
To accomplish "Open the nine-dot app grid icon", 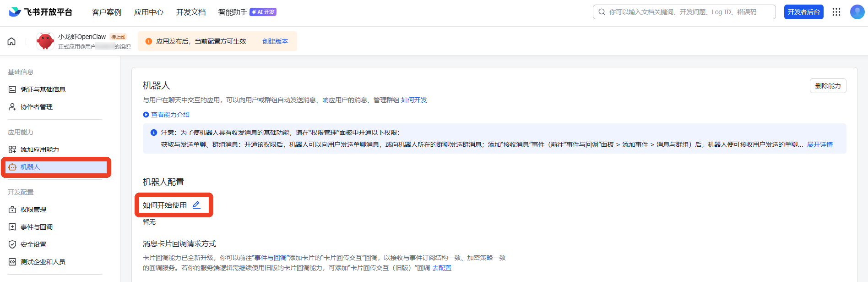I will (x=836, y=12).
